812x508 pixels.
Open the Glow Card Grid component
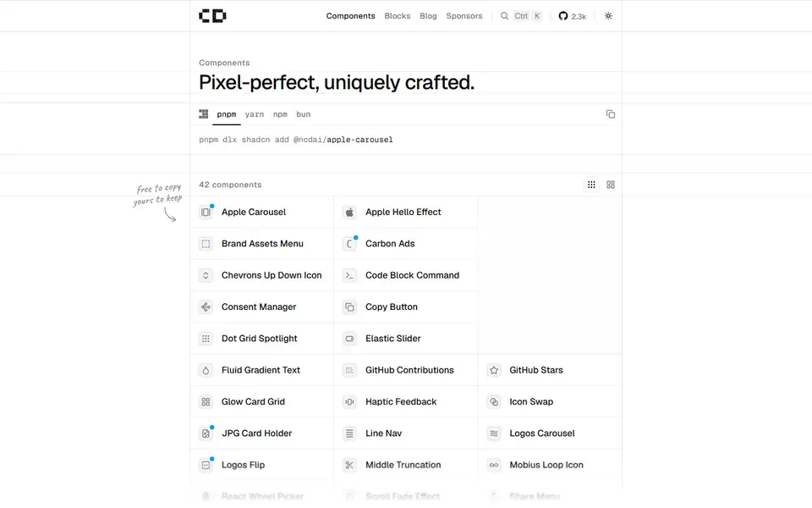pyautogui.click(x=261, y=401)
